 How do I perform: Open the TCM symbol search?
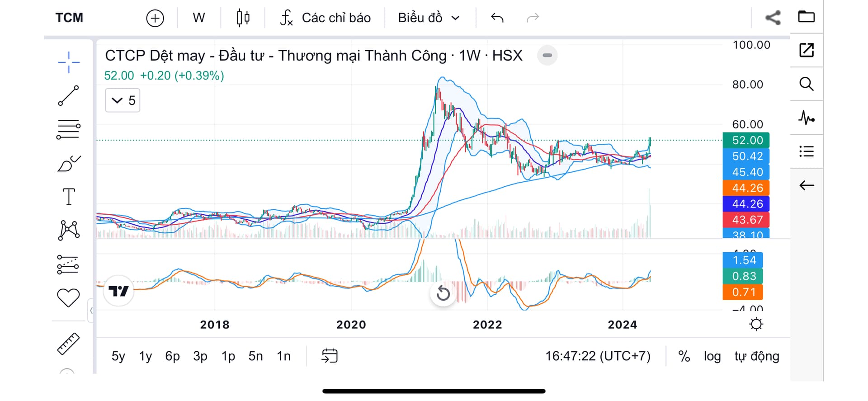69,18
